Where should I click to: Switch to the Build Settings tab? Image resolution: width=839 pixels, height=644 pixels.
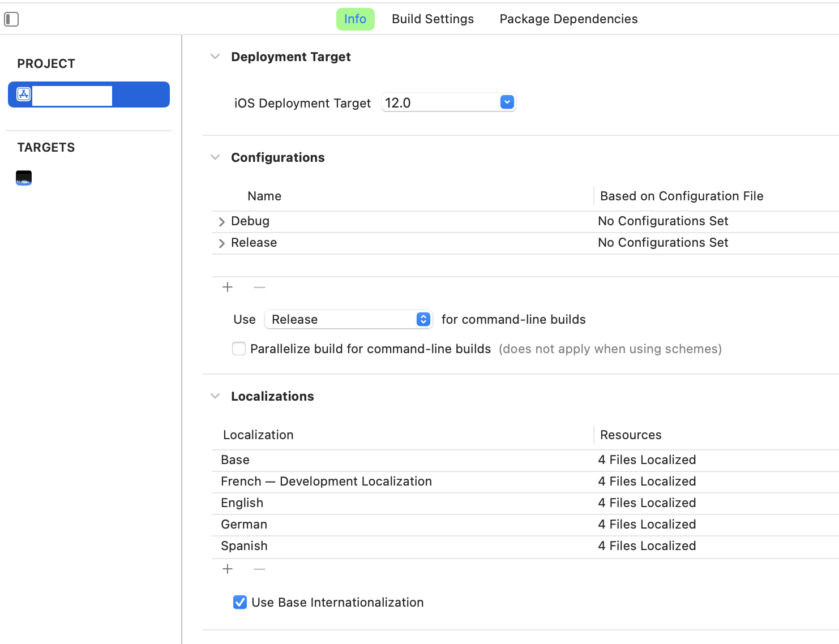(x=433, y=19)
